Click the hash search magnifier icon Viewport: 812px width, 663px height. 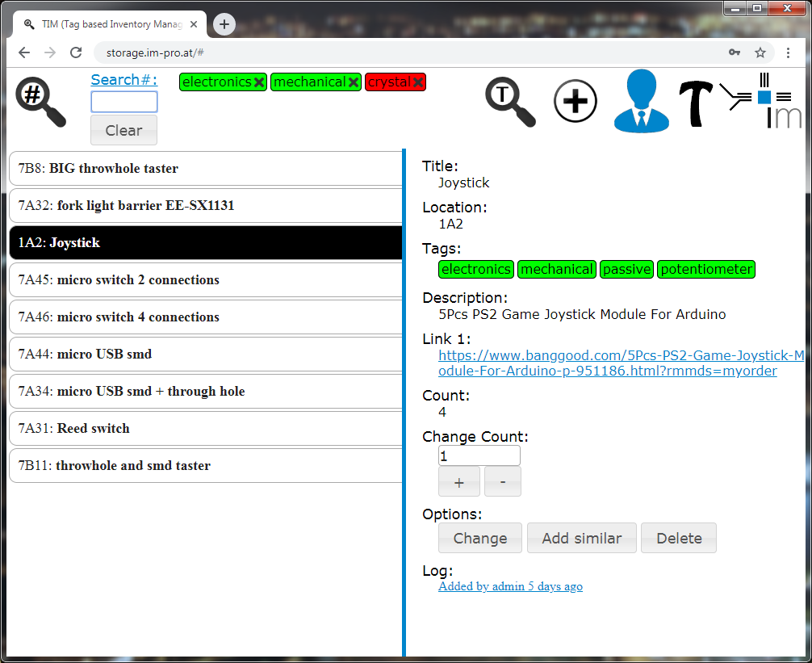[41, 102]
